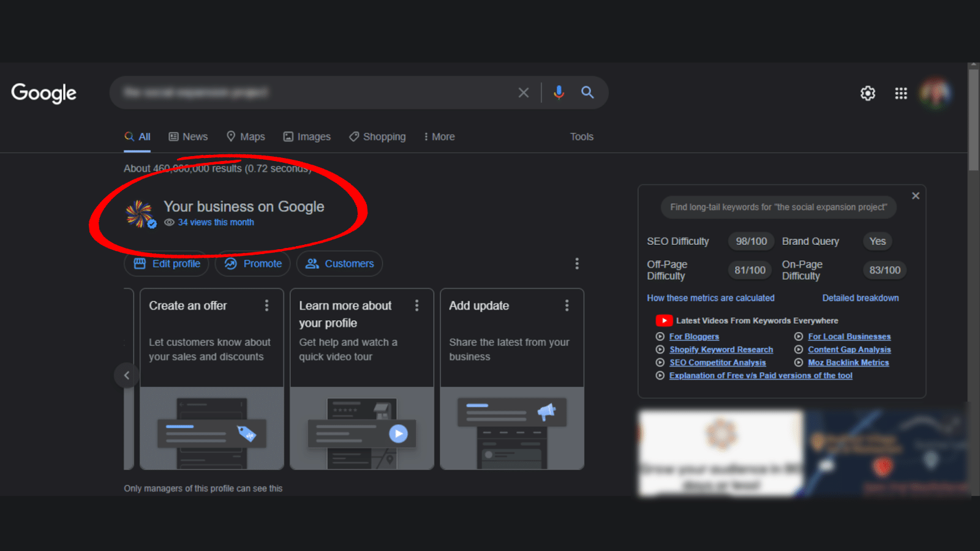Click Find long-tail keywords button

[x=778, y=207]
